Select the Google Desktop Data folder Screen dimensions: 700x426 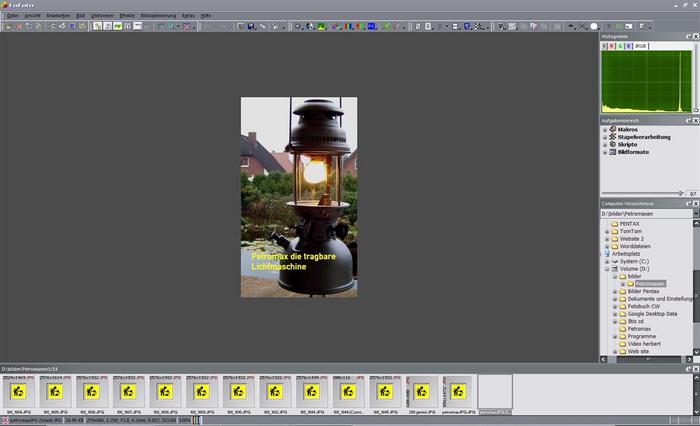pyautogui.click(x=652, y=314)
